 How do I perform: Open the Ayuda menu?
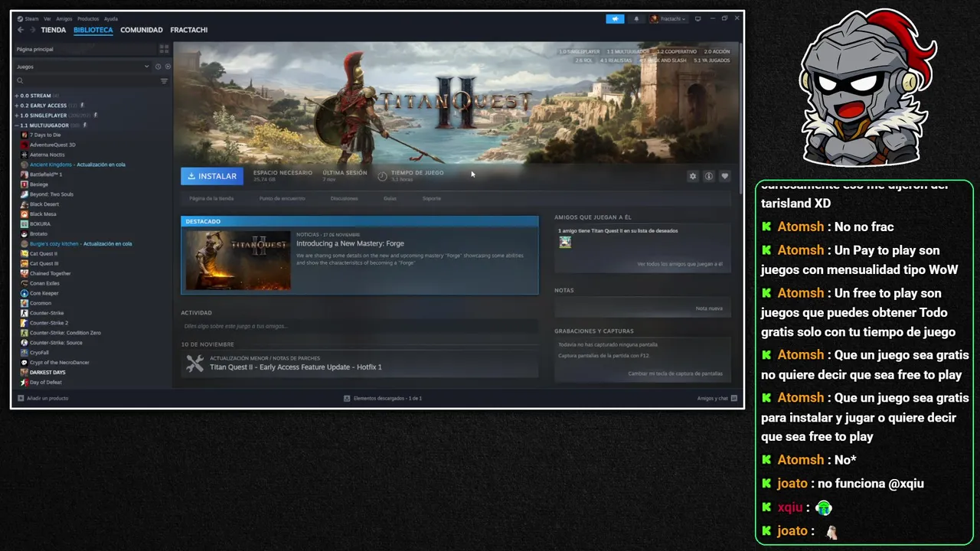click(x=111, y=18)
